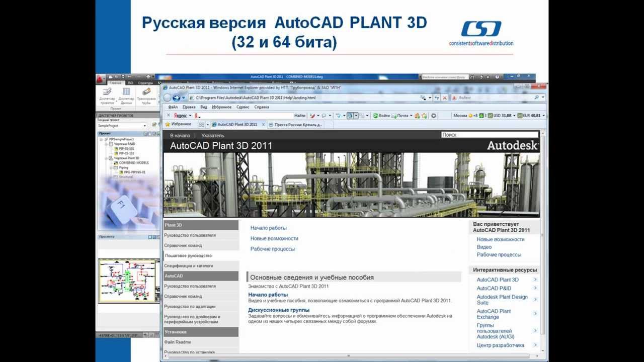This screenshot has height=362, width=644.
Task: Open Диспетчер проектов in the AutoCAD ribbon
Action: (107, 96)
